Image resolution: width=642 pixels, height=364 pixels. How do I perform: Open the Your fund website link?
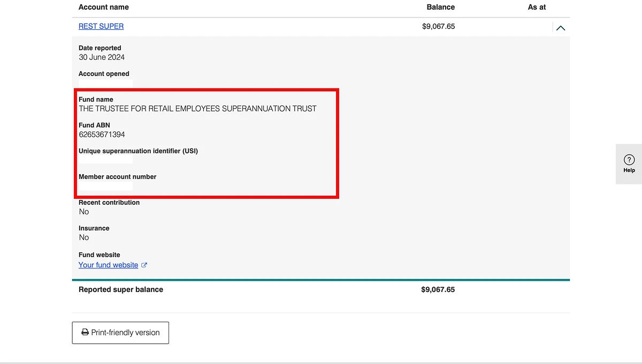[x=108, y=265]
